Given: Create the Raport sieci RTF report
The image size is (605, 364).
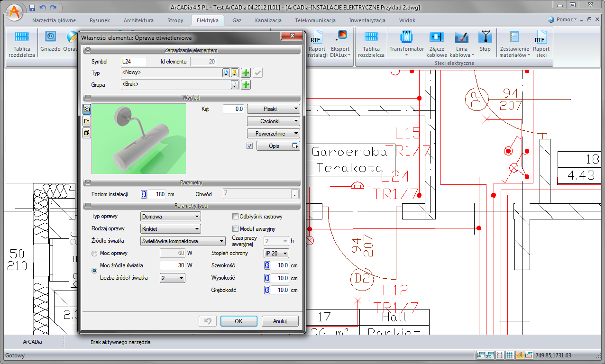Looking at the screenshot, I should click(x=541, y=44).
